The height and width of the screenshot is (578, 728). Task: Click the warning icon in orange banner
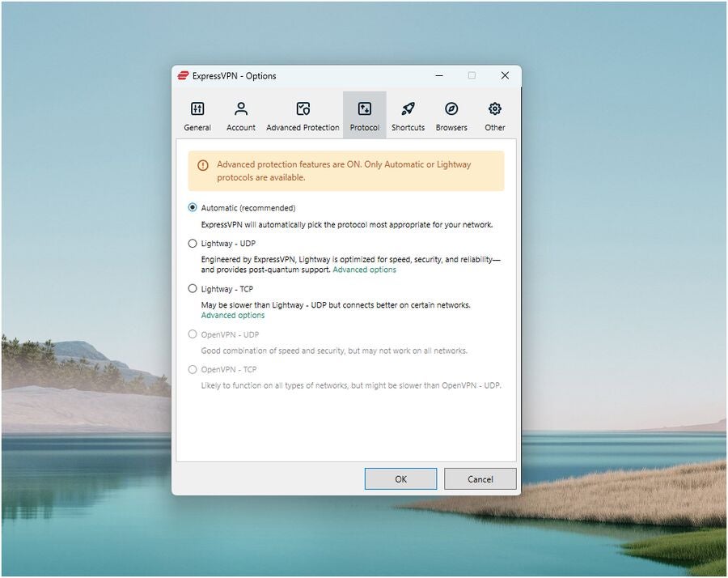(203, 165)
